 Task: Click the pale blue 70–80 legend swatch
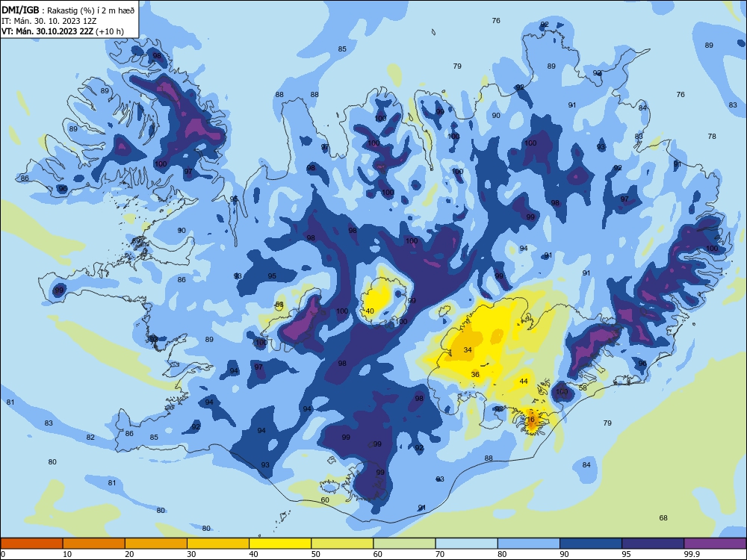tap(466, 544)
